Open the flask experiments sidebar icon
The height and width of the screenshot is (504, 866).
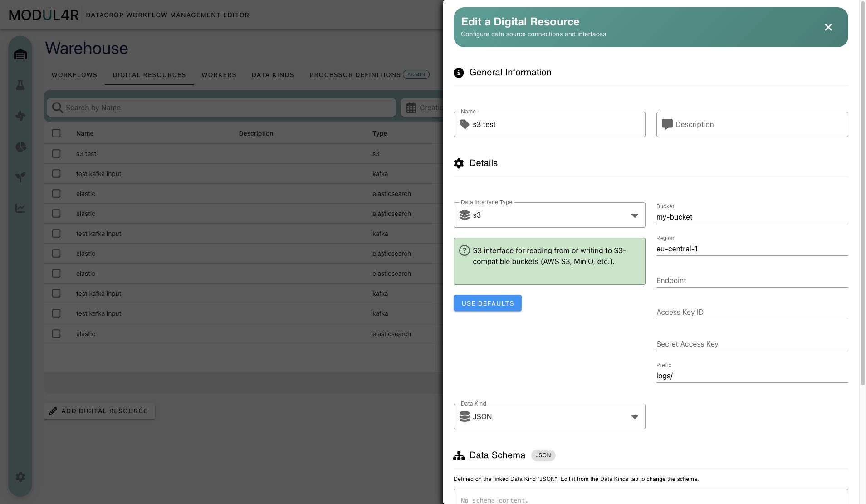tap(20, 85)
